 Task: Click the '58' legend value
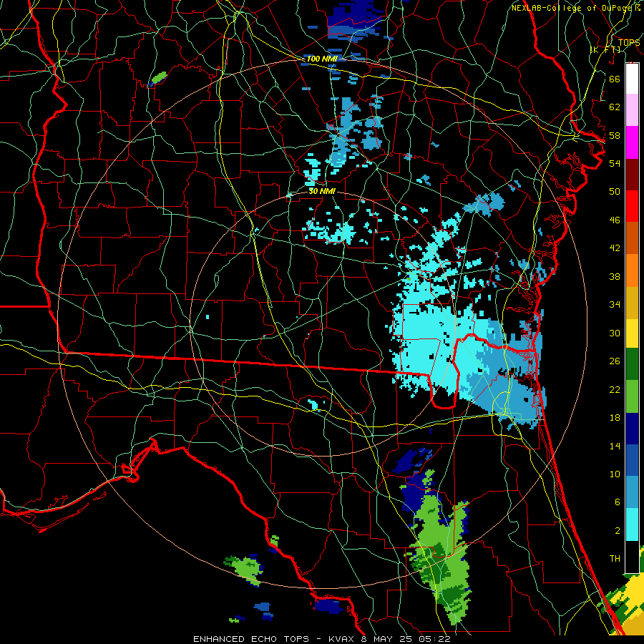click(x=615, y=135)
